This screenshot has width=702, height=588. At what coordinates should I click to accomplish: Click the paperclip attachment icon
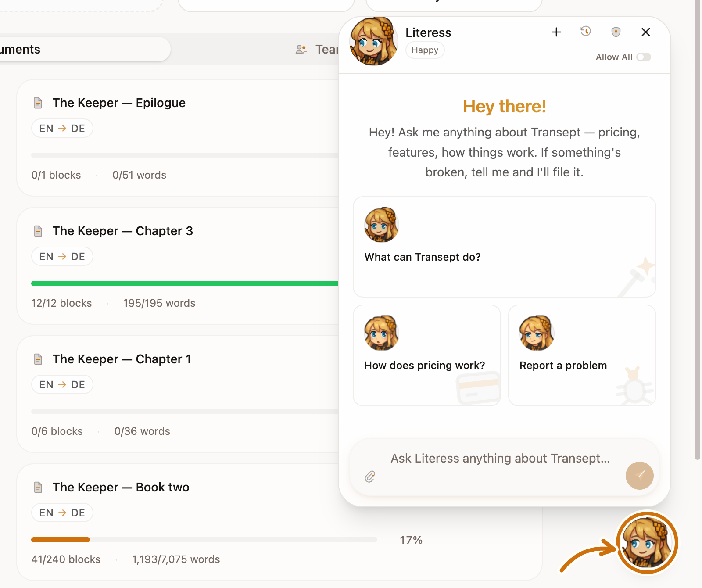(370, 477)
